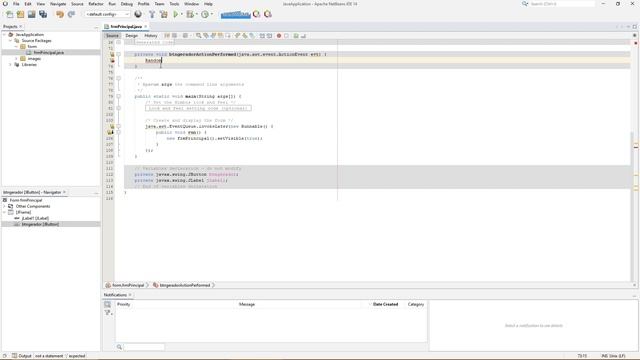Screen dimensions: 640x360
Task: Click the editor Find Selection magnifier icon
Action: (x=198, y=36)
